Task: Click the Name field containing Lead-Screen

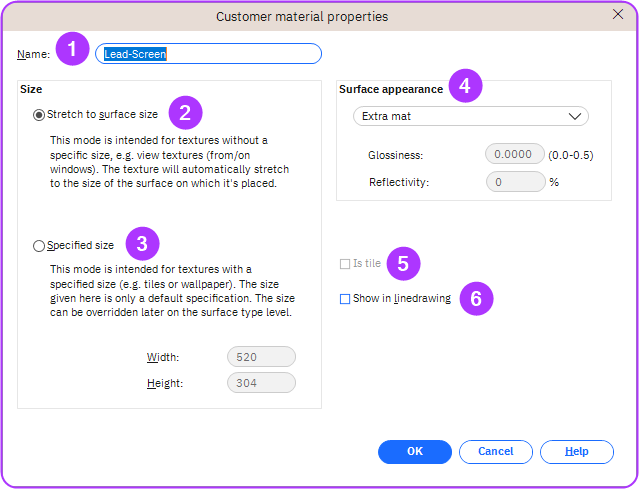Action: click(208, 54)
